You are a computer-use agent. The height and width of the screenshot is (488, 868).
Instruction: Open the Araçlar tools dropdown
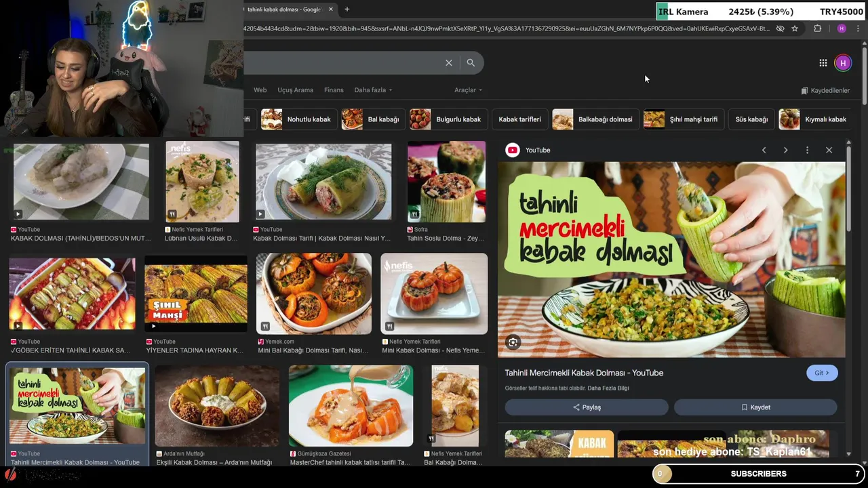click(468, 89)
